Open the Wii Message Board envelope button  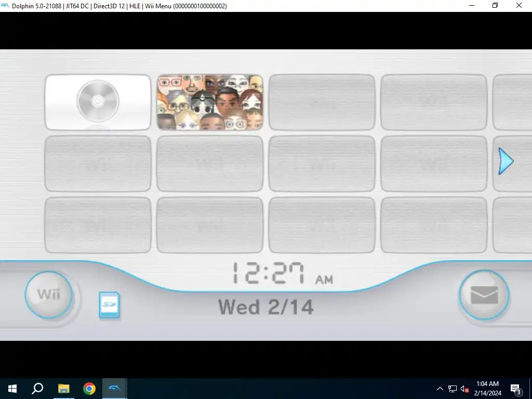[484, 295]
